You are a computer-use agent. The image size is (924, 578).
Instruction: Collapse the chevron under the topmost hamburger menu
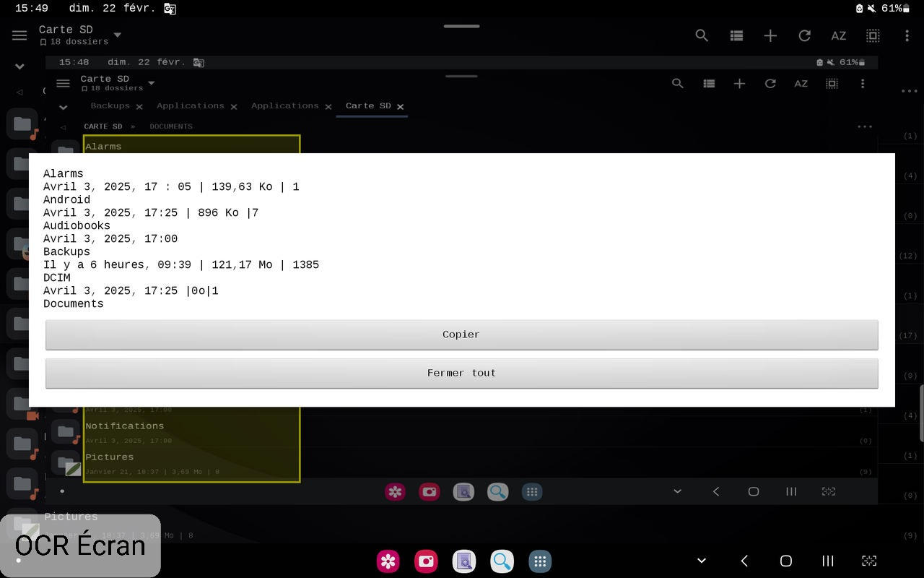coord(19,66)
